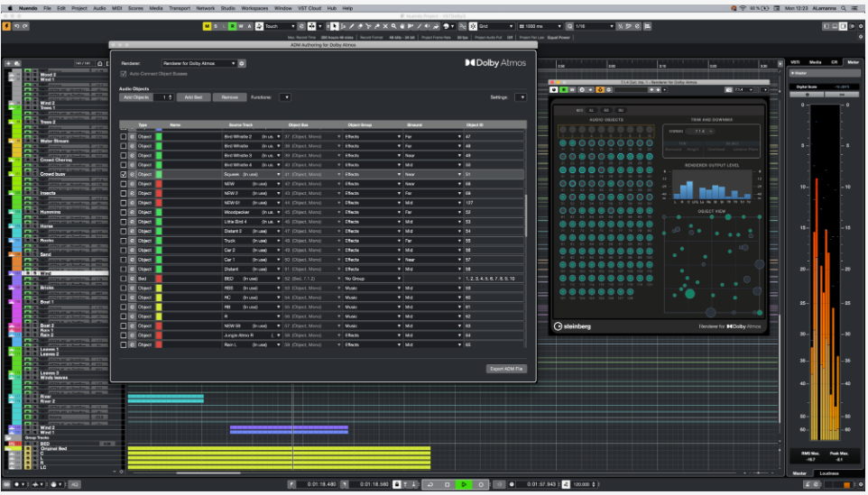Check the Bird Whistle 2 row checkbox

coord(124,137)
